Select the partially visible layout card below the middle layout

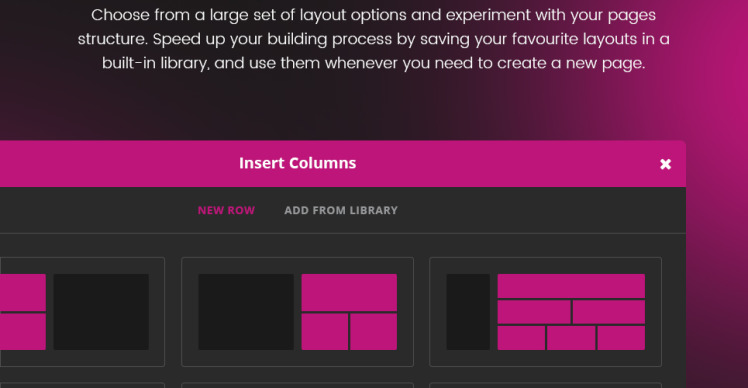297,385
